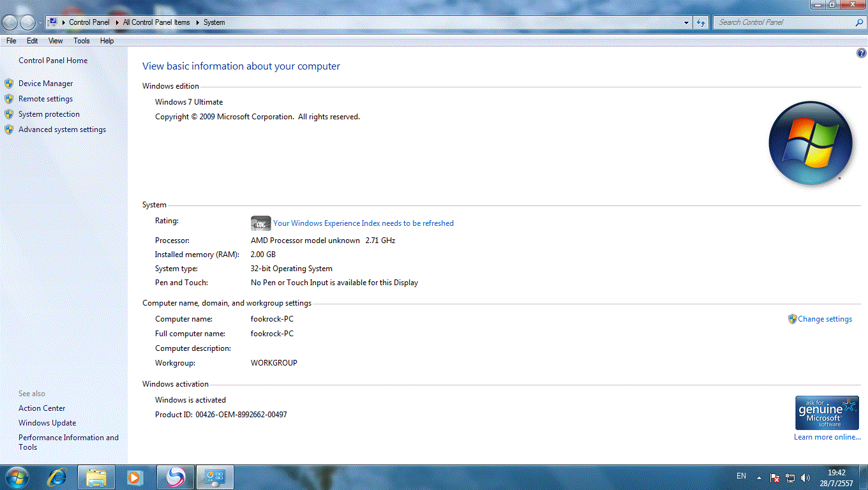Image resolution: width=868 pixels, height=490 pixels.
Task: Open Advanced system settings link
Action: click(62, 130)
